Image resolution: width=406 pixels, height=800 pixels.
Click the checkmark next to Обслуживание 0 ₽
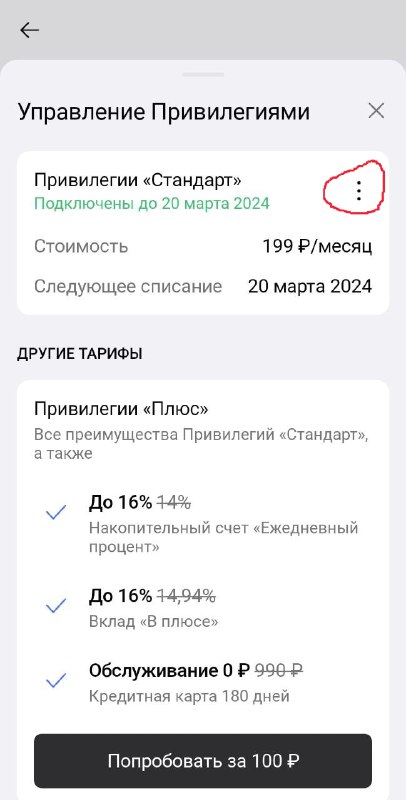pos(56,680)
